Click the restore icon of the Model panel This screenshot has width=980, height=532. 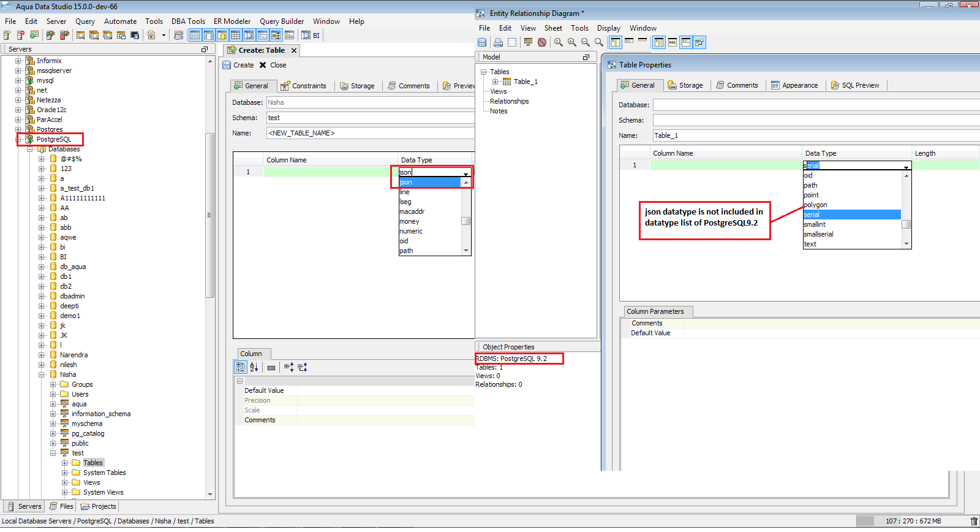pyautogui.click(x=586, y=57)
